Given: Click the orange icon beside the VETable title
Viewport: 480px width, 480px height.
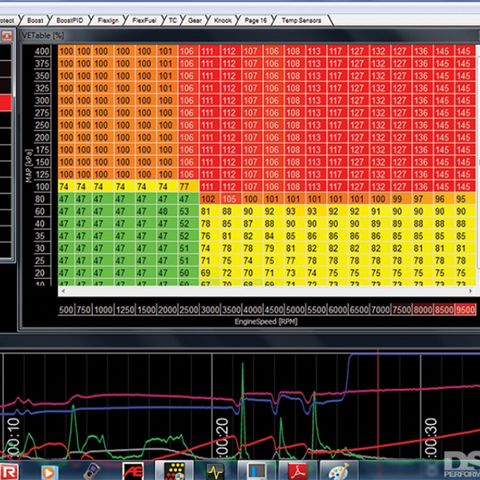Looking at the screenshot, I should [7, 36].
